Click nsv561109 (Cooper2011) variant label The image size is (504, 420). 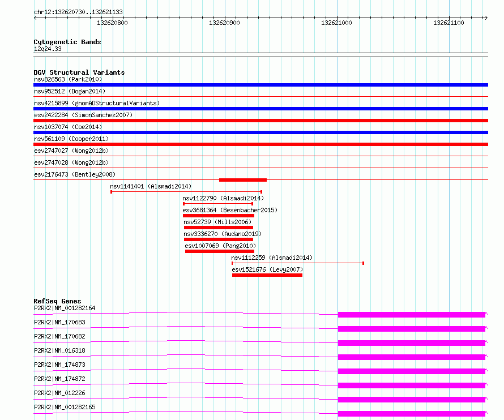pos(71,139)
